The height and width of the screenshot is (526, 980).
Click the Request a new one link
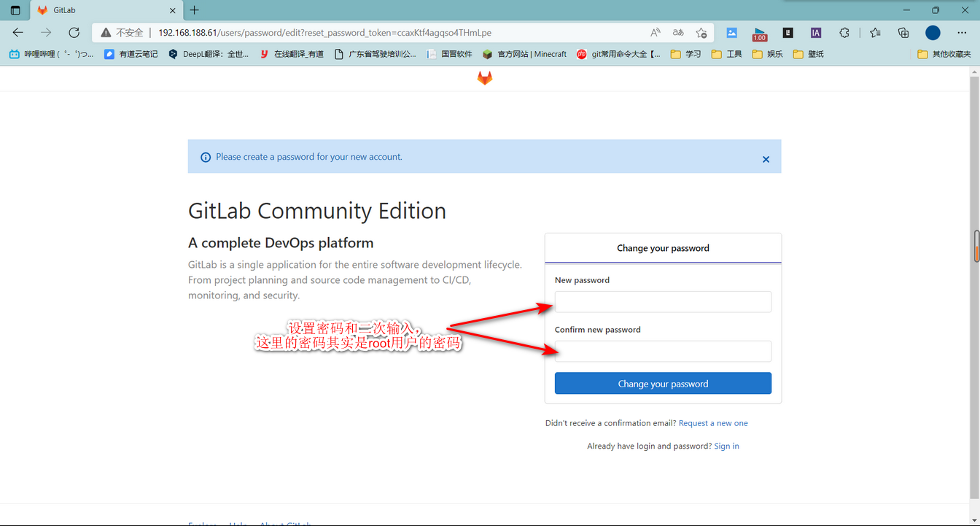[x=713, y=422]
